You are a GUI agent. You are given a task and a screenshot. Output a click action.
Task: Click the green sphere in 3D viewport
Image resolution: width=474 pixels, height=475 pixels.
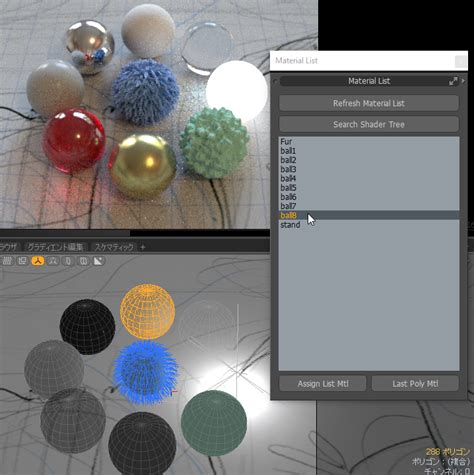(x=214, y=423)
